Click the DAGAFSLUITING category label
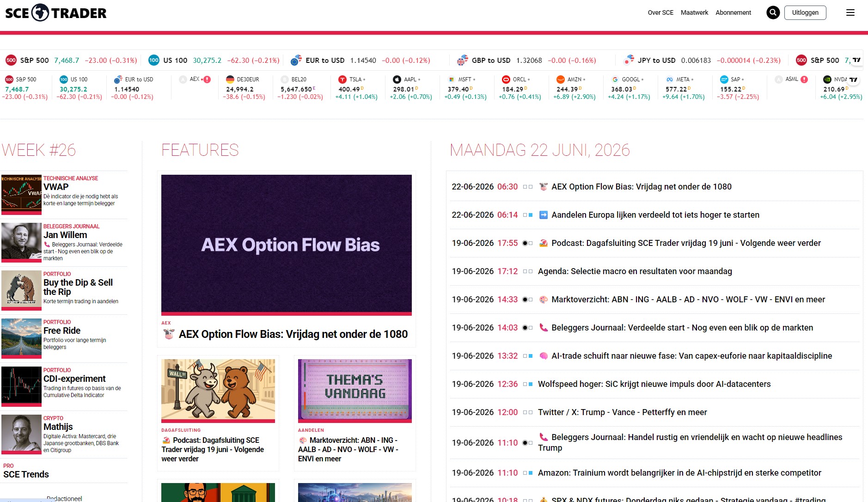The image size is (868, 502). pyautogui.click(x=181, y=430)
